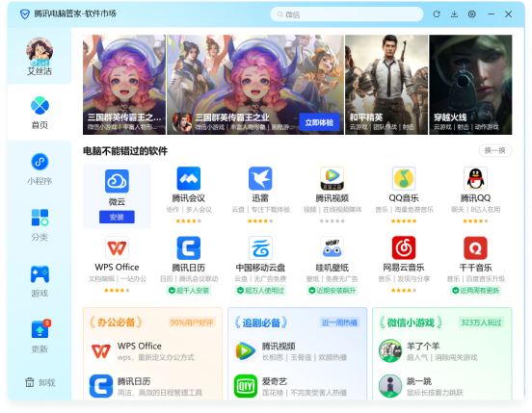Click the 办公必备 section heading
This screenshot has height=413, width=532.
[116, 323]
